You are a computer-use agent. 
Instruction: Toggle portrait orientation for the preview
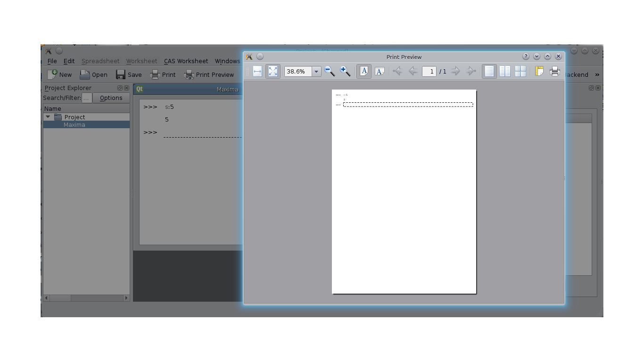363,71
